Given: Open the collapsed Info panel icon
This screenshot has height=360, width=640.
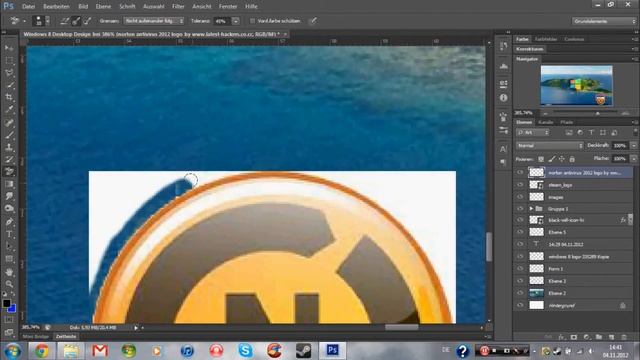Looking at the screenshot, I should point(503,98).
